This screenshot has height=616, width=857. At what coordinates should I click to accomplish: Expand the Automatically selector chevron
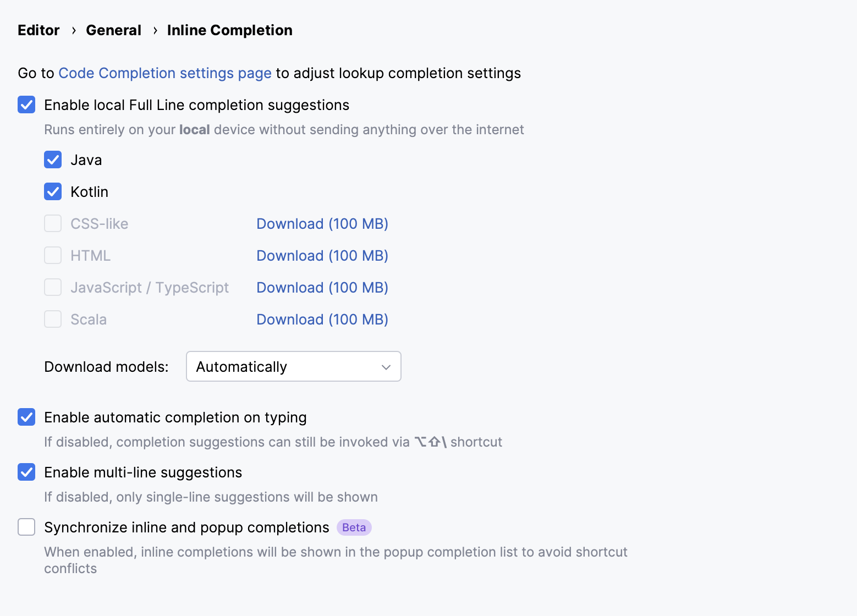tap(386, 366)
